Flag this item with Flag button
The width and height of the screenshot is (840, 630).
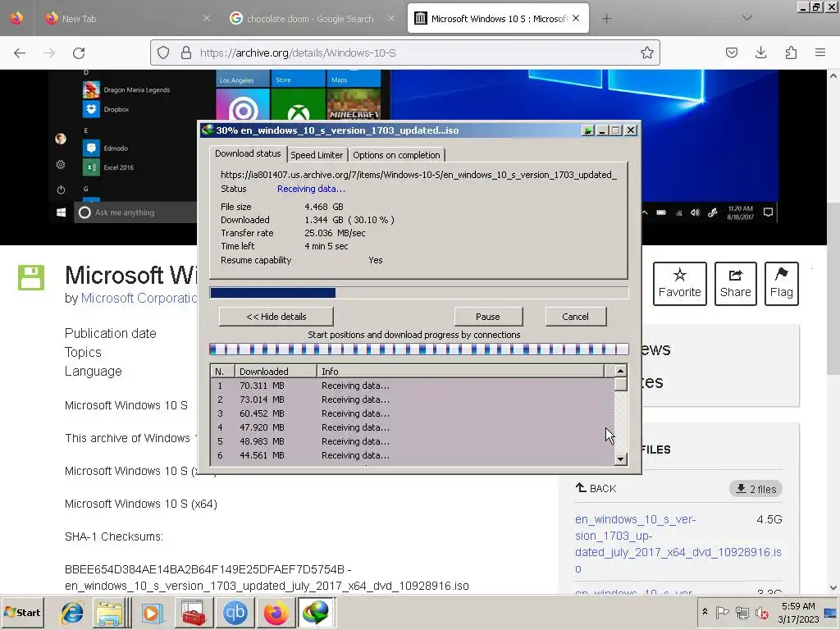tap(782, 283)
